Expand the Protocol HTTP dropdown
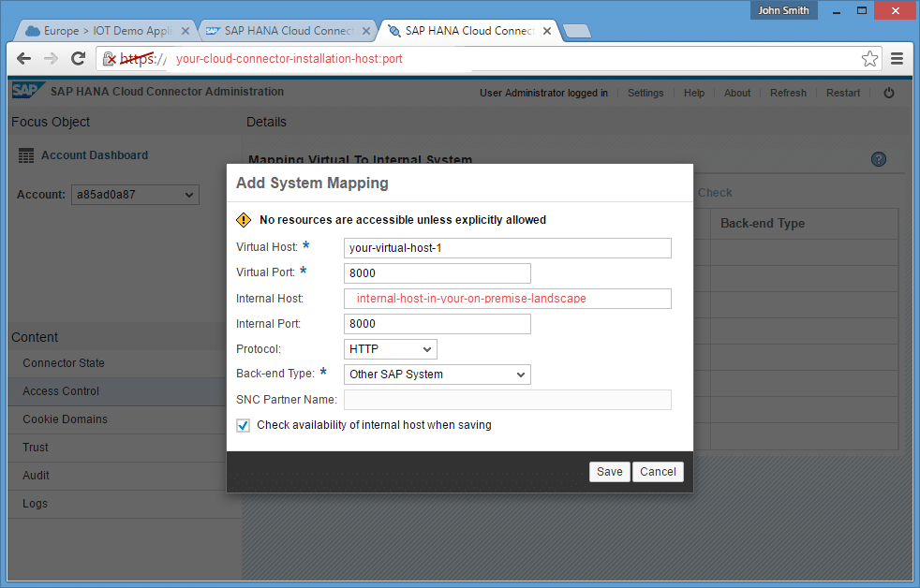Viewport: 920px width, 588px height. [390, 349]
